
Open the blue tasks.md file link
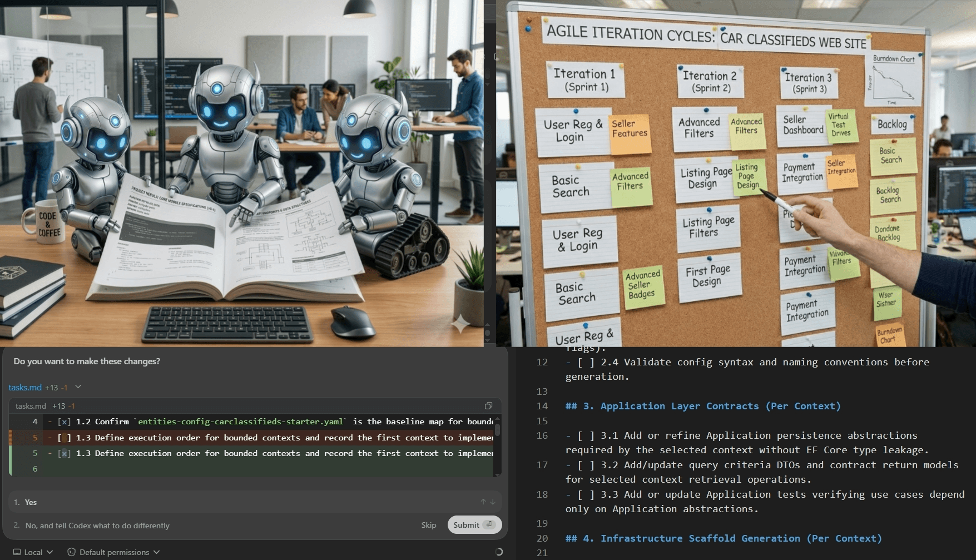tap(25, 388)
